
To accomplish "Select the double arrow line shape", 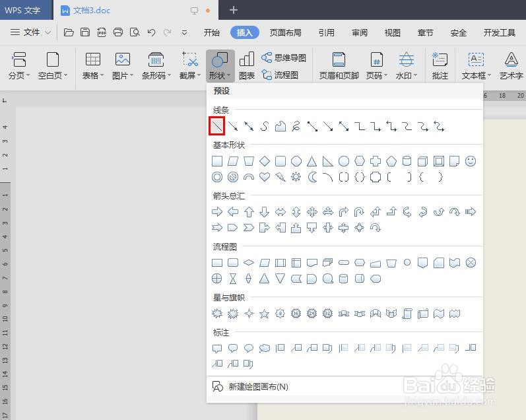I will tap(249, 126).
